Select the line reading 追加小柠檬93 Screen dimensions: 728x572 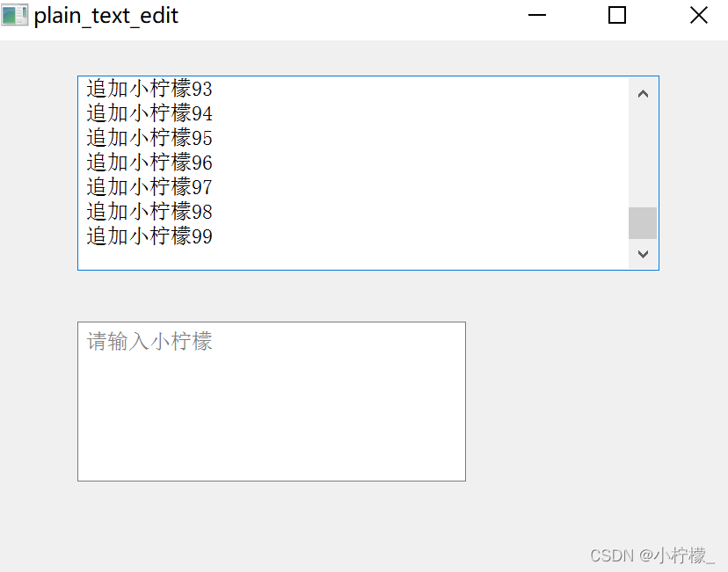(149, 88)
